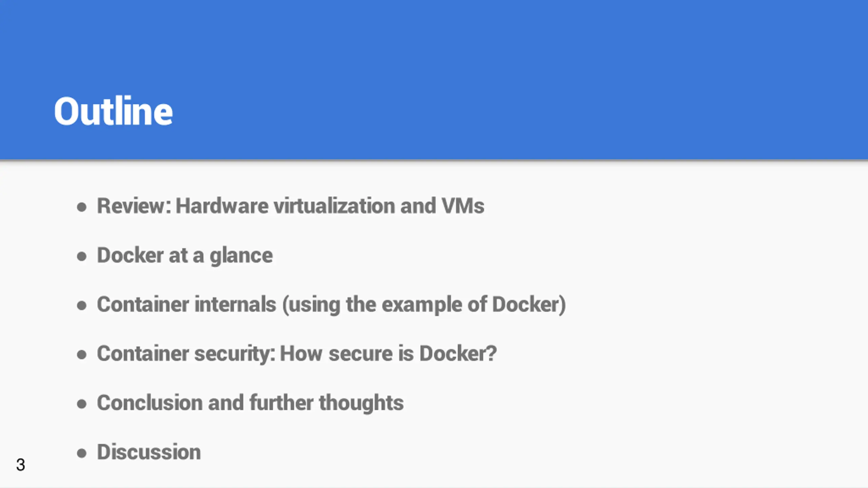
Task: Click 'Docker?' at end of fourth bullet
Action: tap(458, 353)
